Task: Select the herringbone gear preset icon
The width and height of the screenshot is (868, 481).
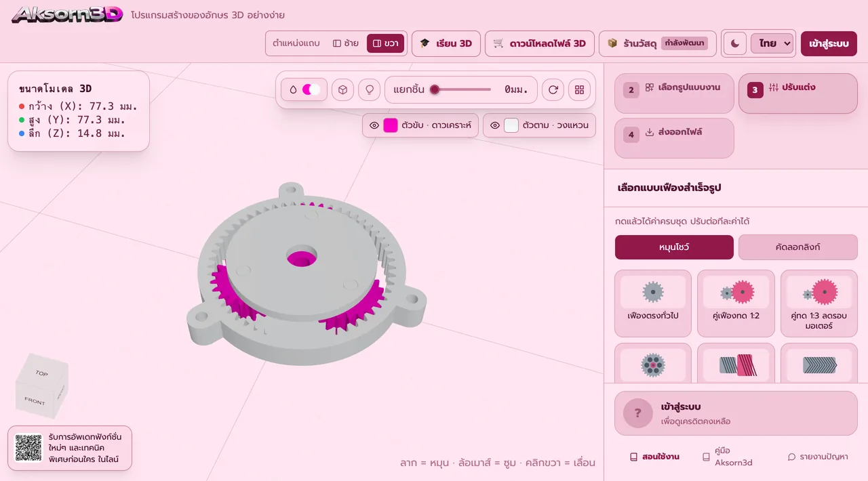Action: pyautogui.click(x=819, y=366)
